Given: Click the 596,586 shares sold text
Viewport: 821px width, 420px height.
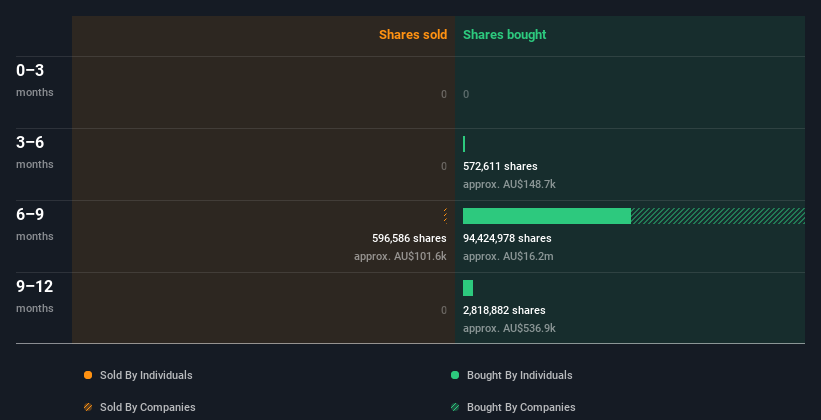Looking at the screenshot, I should point(409,238).
